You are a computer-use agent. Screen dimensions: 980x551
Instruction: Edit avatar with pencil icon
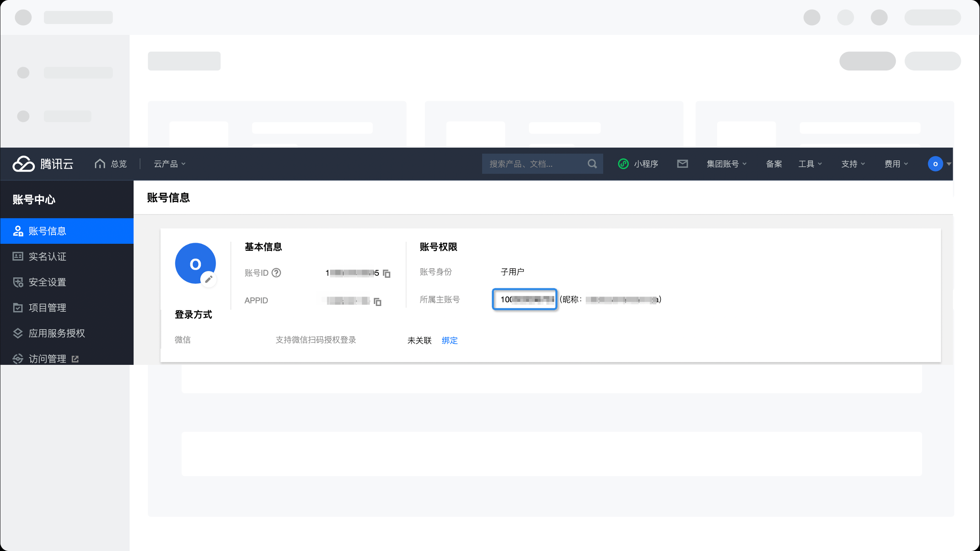[209, 279]
